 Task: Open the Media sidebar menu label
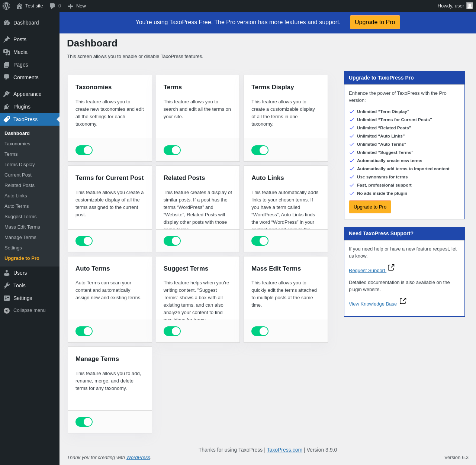tap(20, 52)
